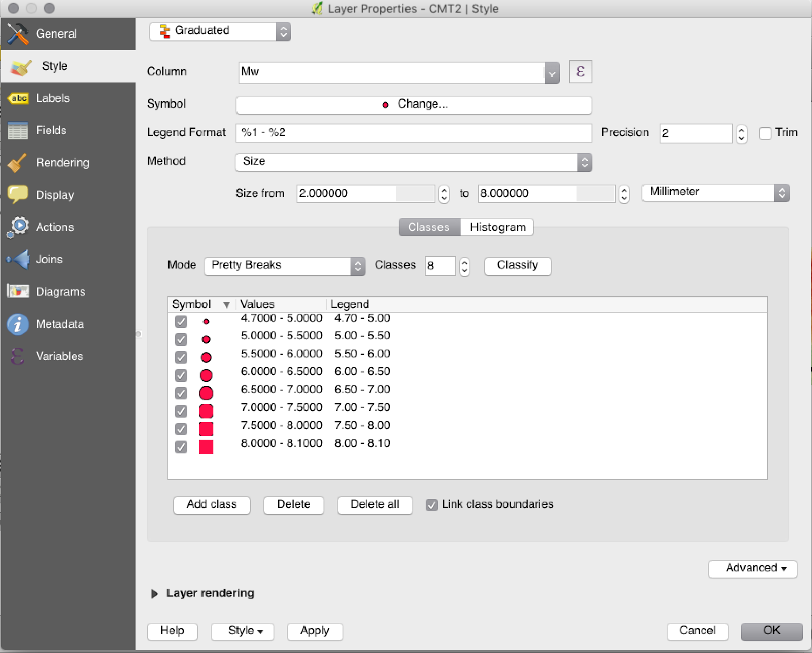
Task: Select the Rendering sidebar icon
Action: (x=18, y=162)
